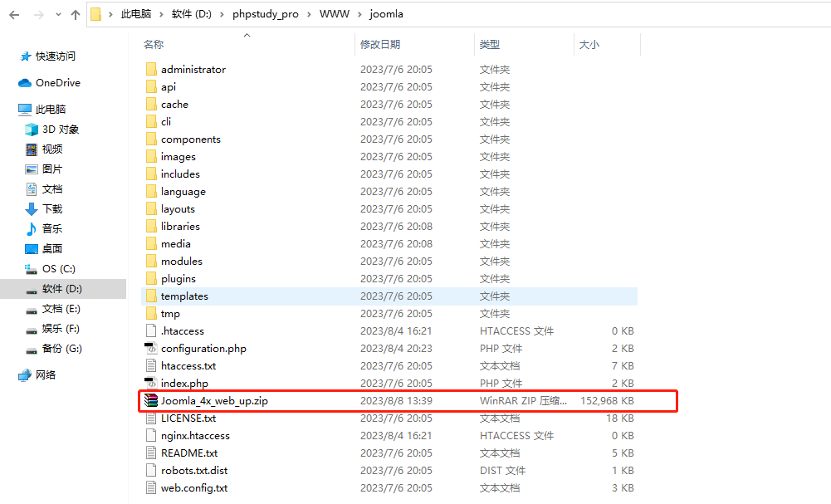Screen dimensions: 831x504
Task: Click the README.txt file icon
Action: (150, 453)
